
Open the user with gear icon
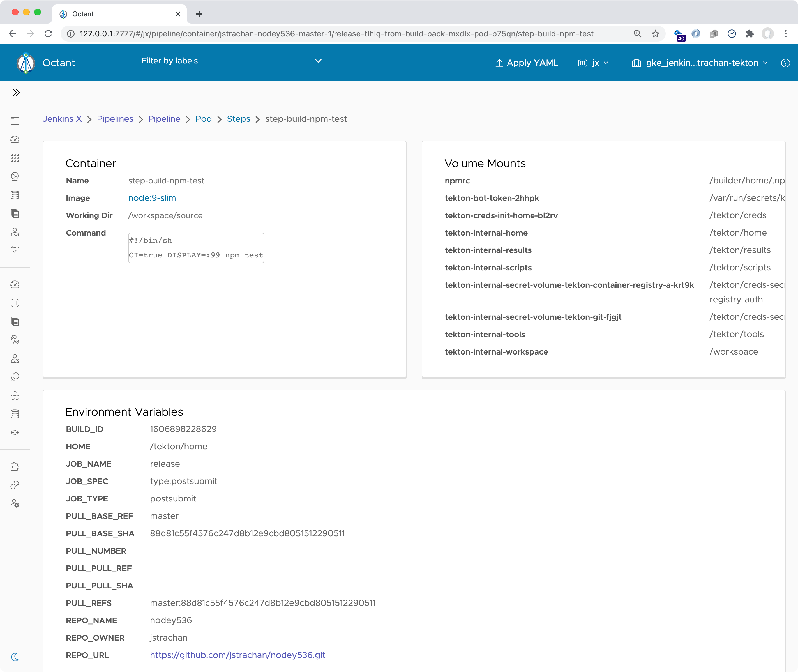coord(15,504)
